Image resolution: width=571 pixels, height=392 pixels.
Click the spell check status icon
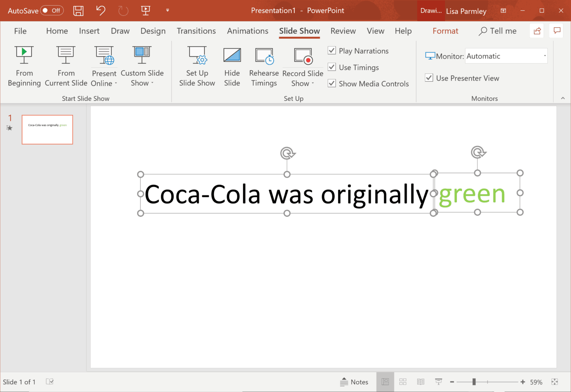pyautogui.click(x=49, y=382)
